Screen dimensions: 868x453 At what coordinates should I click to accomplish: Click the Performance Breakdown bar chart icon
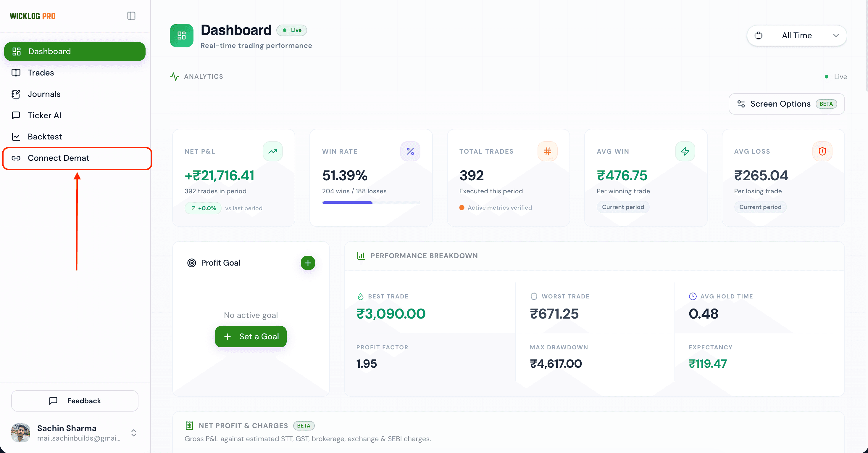361,256
